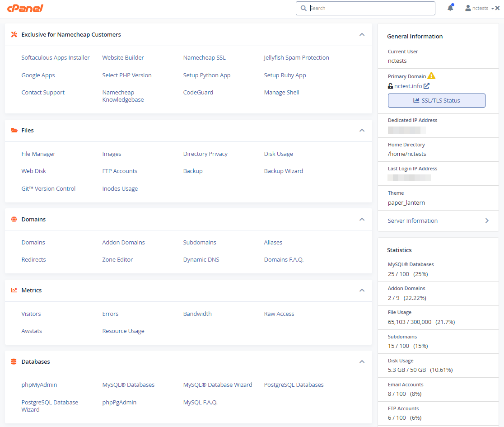Viewport: 504px width, 427px height.
Task: Open CodeGuard
Action: [x=198, y=92]
